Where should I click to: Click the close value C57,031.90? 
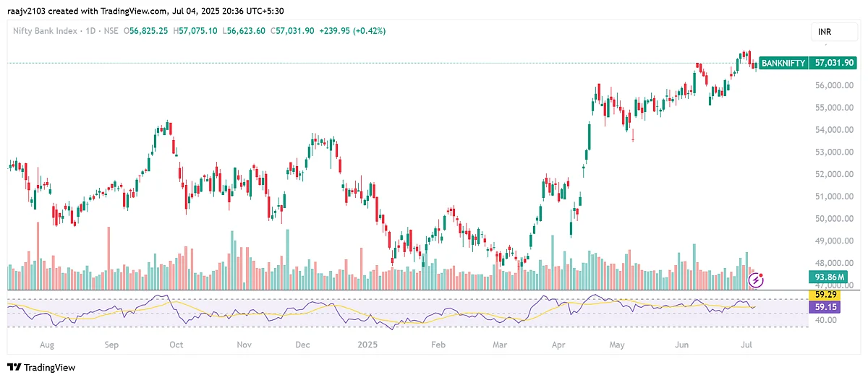[x=292, y=31]
